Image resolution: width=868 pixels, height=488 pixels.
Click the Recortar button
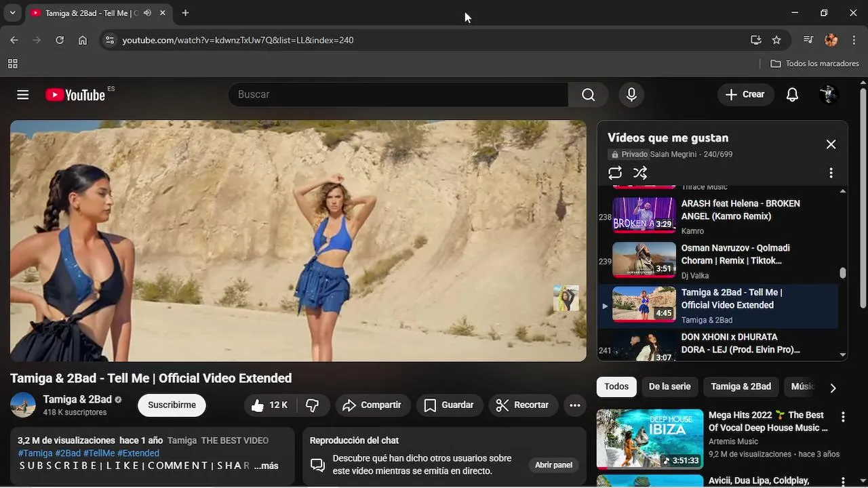coord(523,405)
